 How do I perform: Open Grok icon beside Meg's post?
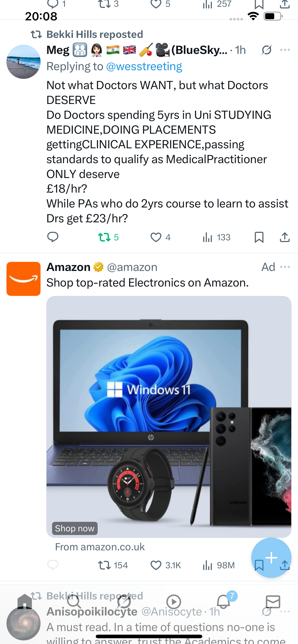266,50
